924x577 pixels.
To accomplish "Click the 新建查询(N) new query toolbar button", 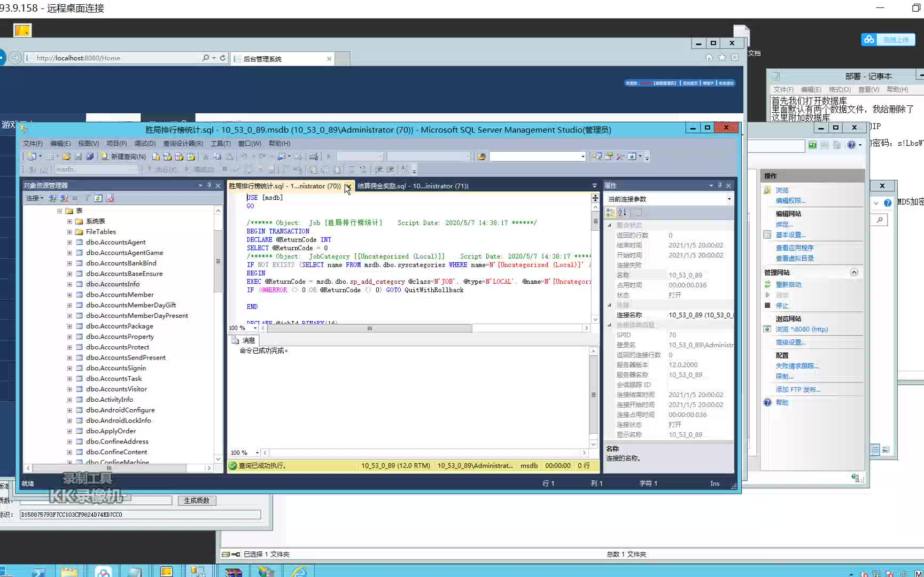I will coord(123,157).
